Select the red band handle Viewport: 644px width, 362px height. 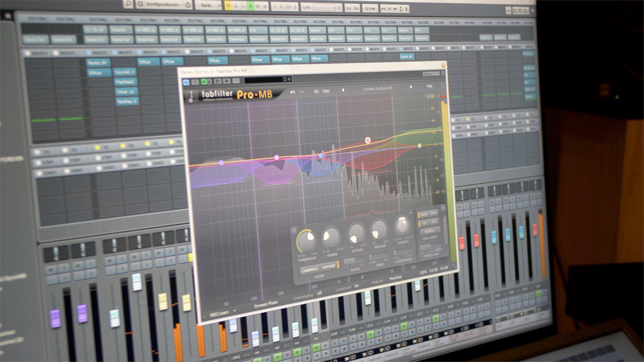368,140
